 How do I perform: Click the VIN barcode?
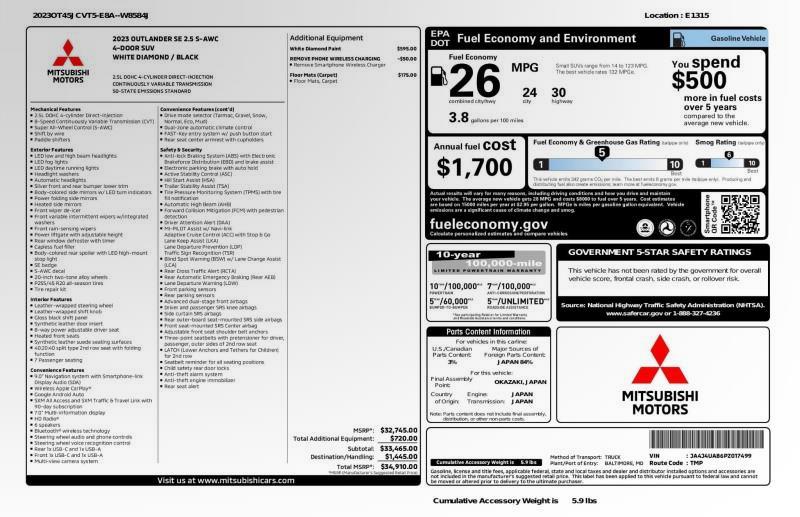pos(706,439)
